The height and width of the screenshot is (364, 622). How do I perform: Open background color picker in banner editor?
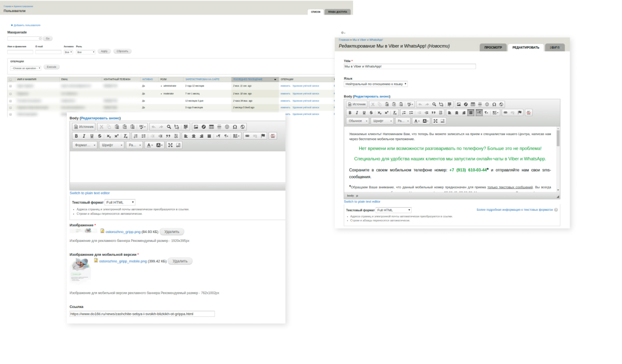[x=159, y=145]
